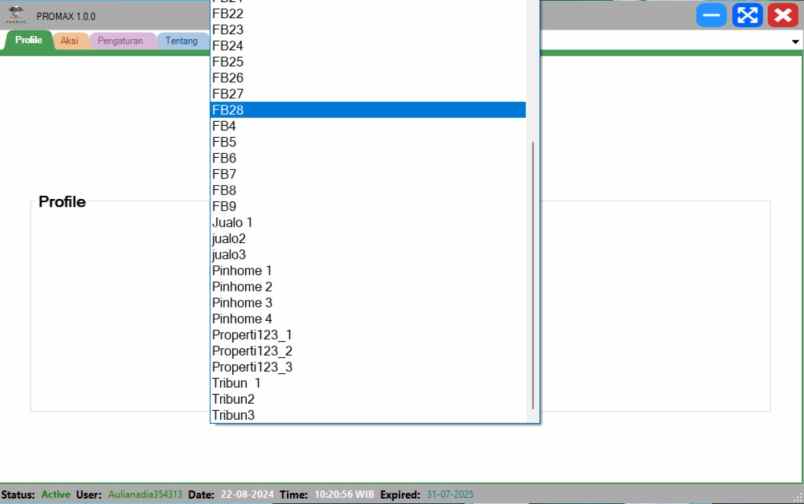Image resolution: width=804 pixels, height=504 pixels.
Task: Close the PROMAX application
Action: pyautogui.click(x=782, y=15)
